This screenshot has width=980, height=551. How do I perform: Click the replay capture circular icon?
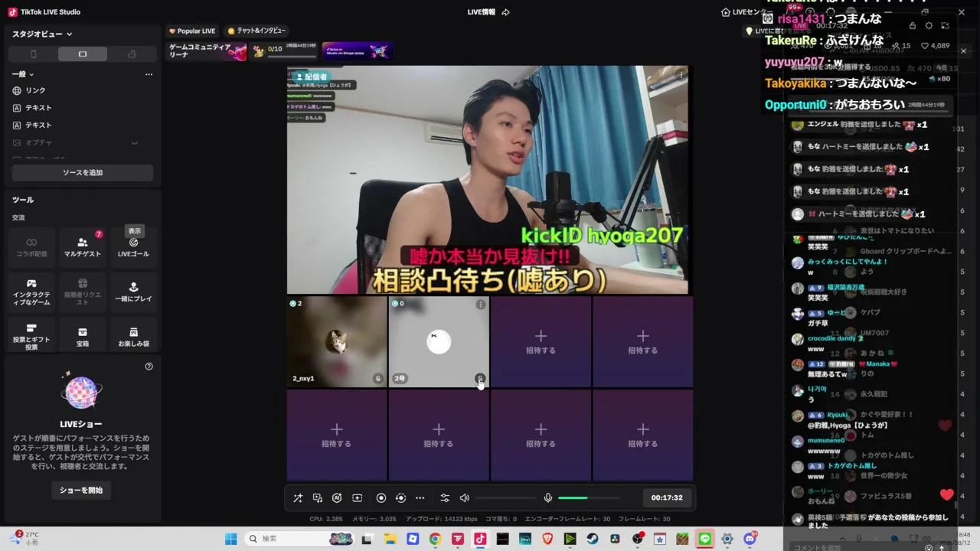pyautogui.click(x=400, y=497)
